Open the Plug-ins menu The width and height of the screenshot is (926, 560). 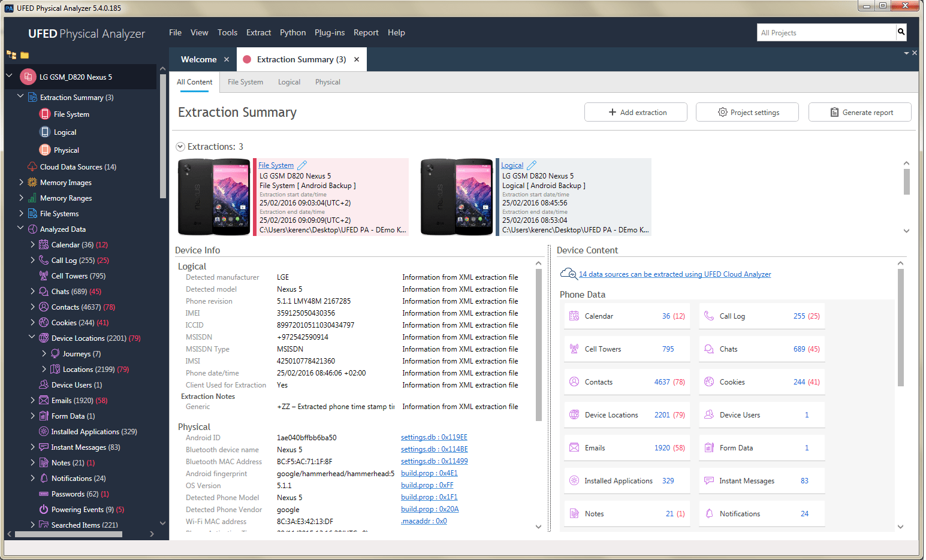(330, 33)
